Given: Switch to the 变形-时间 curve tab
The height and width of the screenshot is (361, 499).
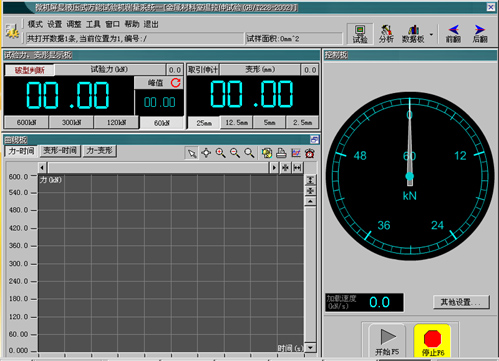Looking at the screenshot, I should pos(60,151).
